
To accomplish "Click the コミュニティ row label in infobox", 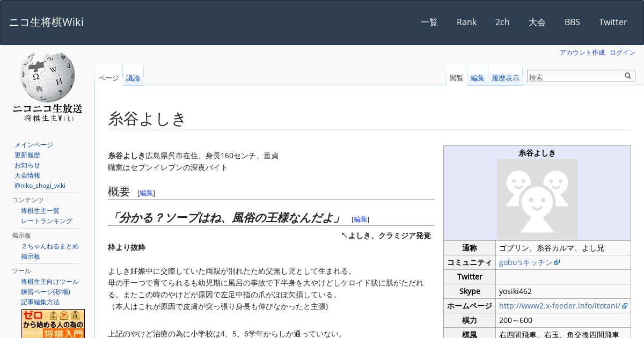I will click(470, 262).
